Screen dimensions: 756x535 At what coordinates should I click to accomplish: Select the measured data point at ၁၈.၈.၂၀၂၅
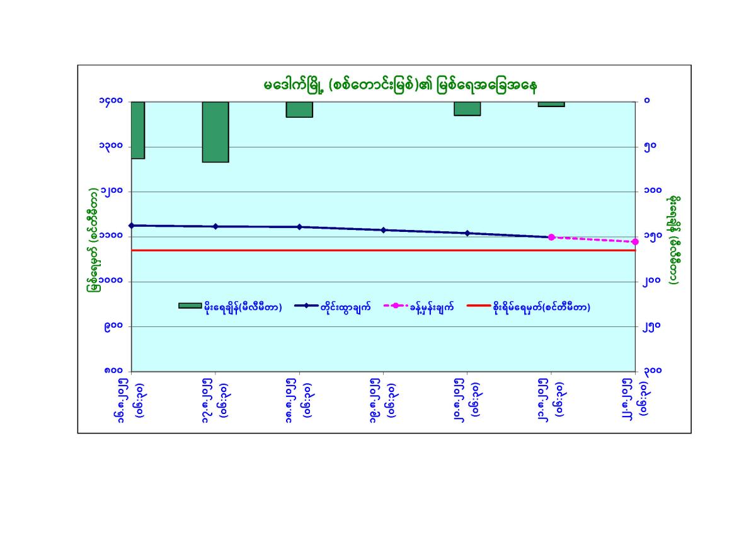[x=299, y=227]
